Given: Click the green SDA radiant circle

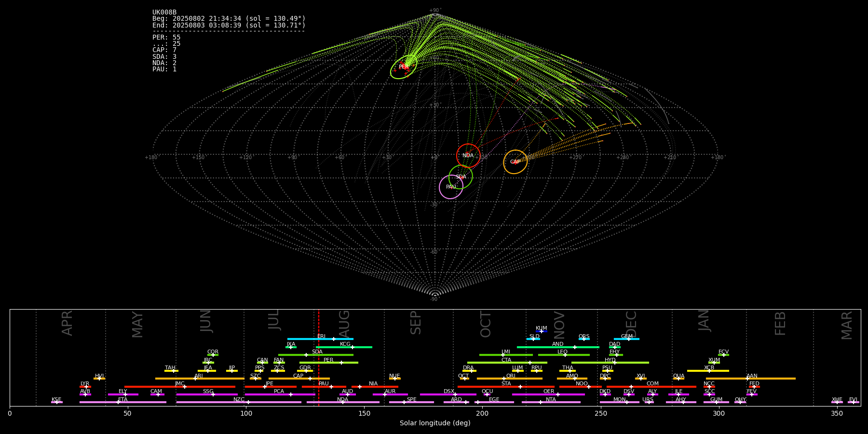Looking at the screenshot, I should [461, 177].
